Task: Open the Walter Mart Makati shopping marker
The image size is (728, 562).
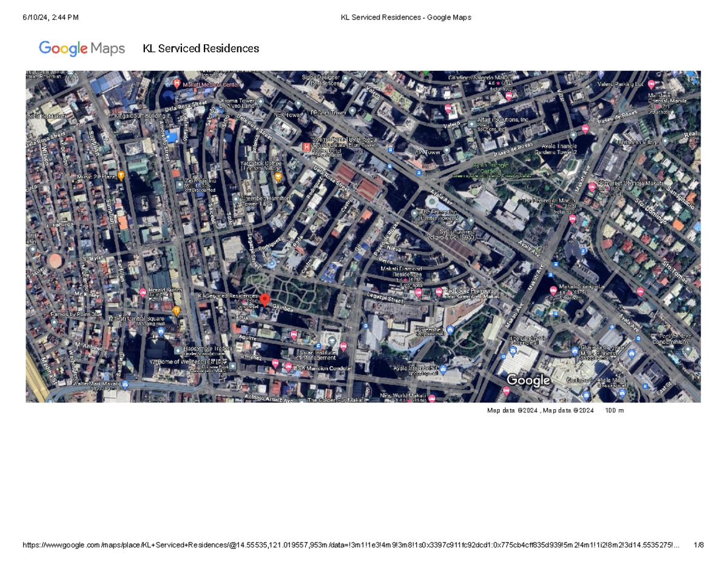Action: point(125,384)
